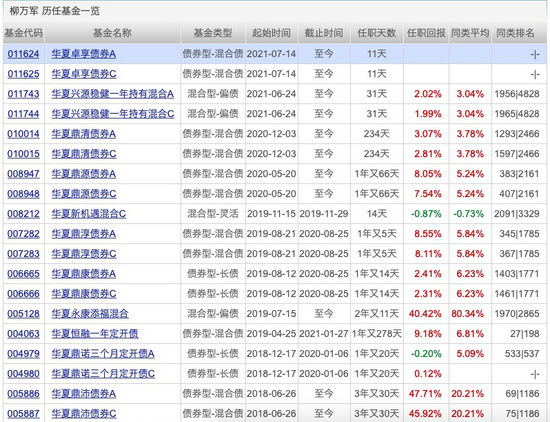Open fund code link 011625
This screenshot has width=550, height=422.
(23, 74)
